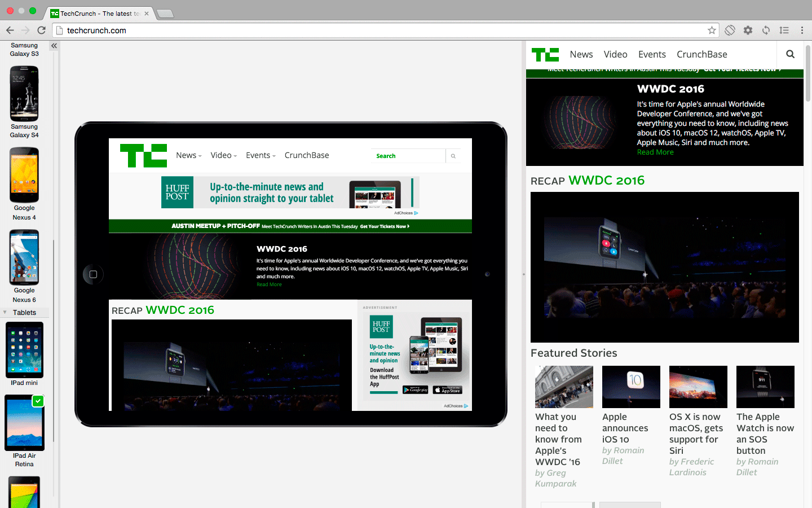Click the list view extension icon
The width and height of the screenshot is (812, 508).
(784, 30)
